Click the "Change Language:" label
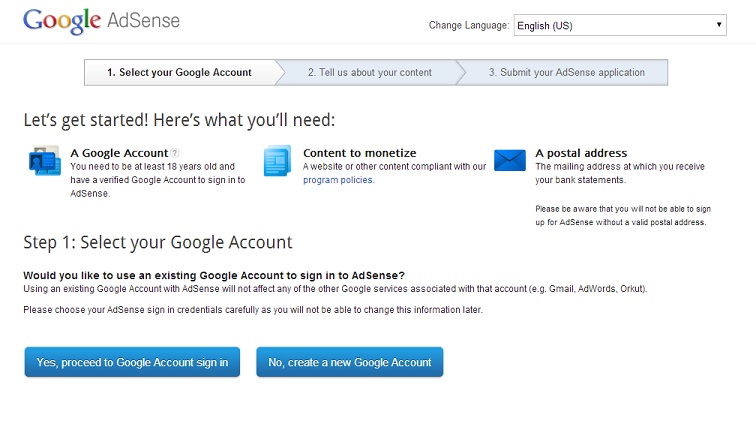Viewport: 756px width, 424px height. 469,25
